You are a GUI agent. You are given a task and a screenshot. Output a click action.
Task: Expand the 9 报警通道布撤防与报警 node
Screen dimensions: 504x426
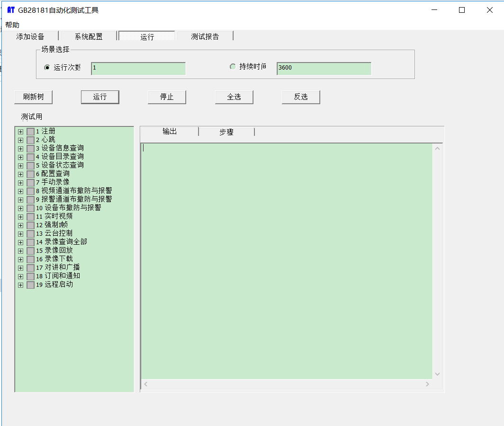tap(20, 200)
